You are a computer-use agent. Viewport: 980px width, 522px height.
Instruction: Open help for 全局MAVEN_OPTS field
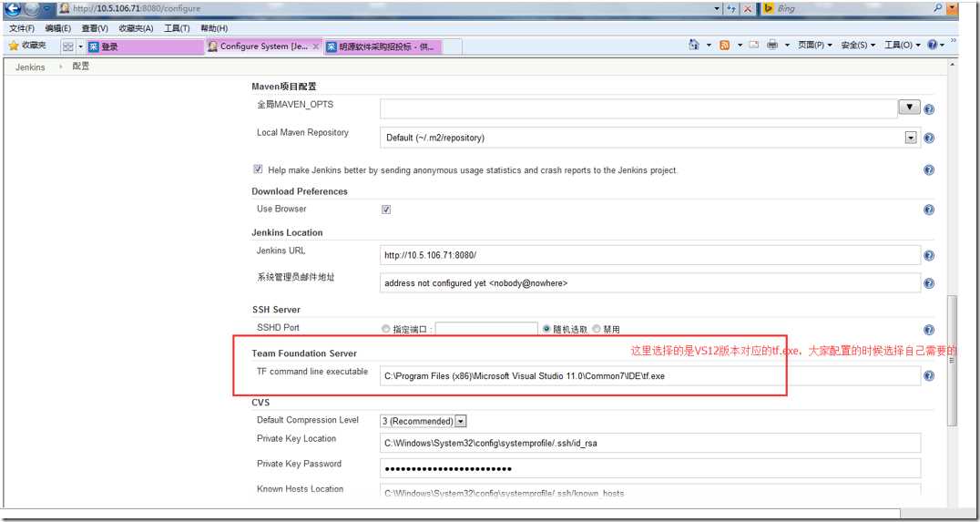pyautogui.click(x=929, y=108)
